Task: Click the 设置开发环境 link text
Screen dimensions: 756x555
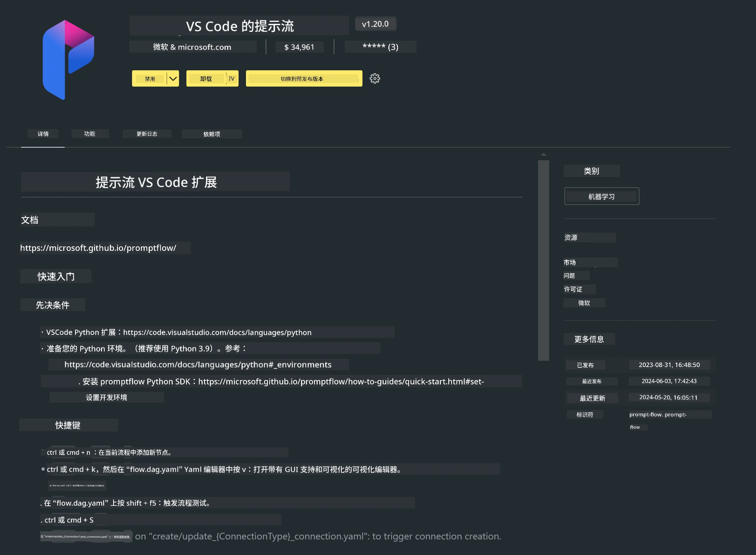Action: click(107, 397)
